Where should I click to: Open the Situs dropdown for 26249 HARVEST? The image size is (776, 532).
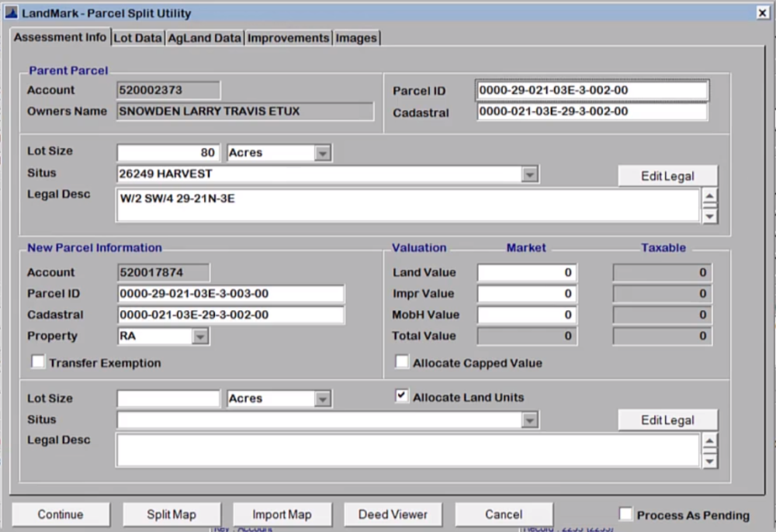(531, 174)
